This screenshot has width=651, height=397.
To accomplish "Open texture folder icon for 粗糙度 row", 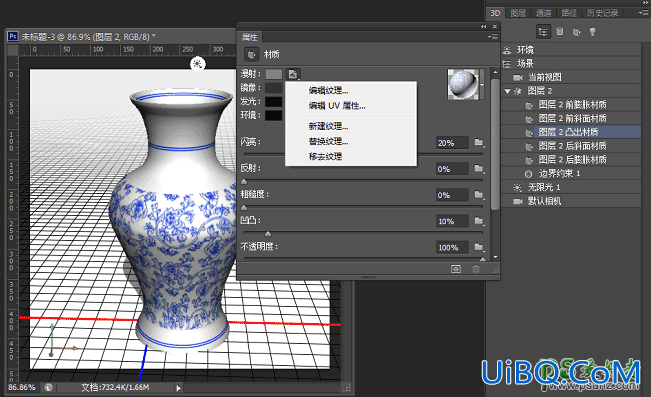I will (x=479, y=195).
